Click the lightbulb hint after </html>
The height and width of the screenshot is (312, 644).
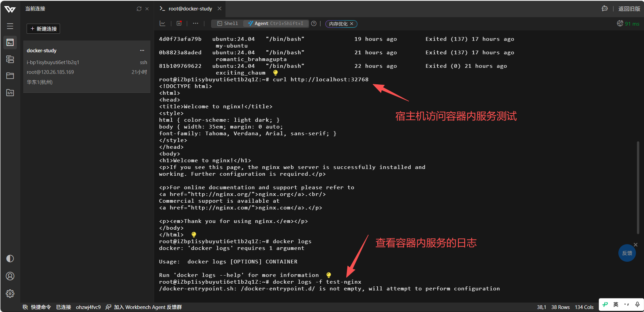click(x=194, y=234)
